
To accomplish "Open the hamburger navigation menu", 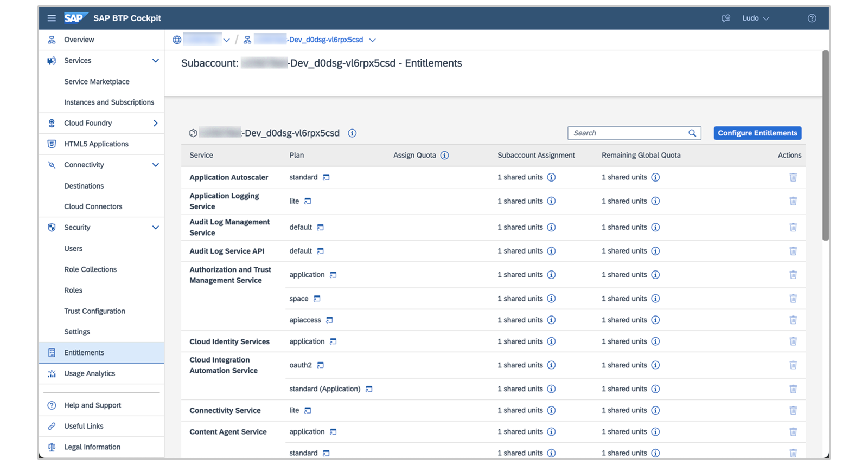I will (52, 18).
